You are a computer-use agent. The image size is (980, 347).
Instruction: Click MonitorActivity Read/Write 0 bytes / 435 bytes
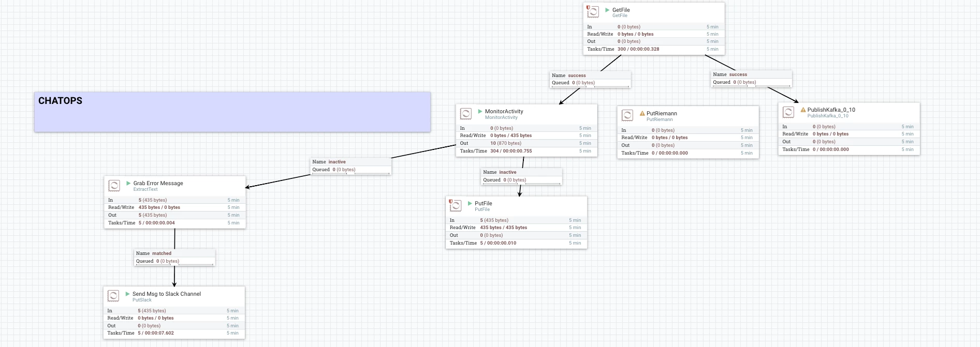[x=511, y=135]
